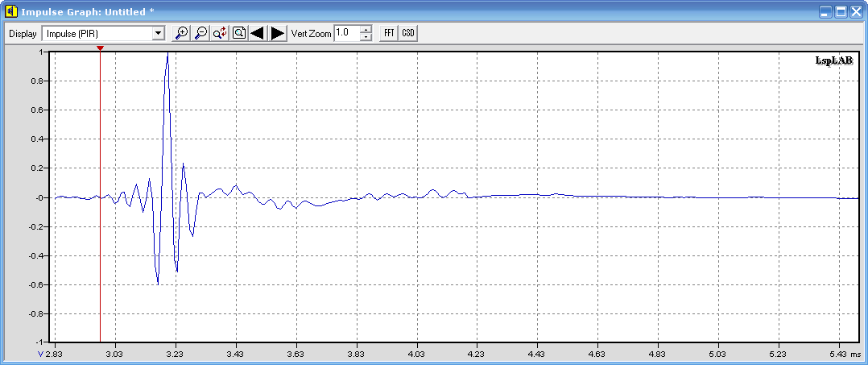The image size is (868, 365).
Task: Click the Impulse Graph window icon
Action: pos(10,11)
